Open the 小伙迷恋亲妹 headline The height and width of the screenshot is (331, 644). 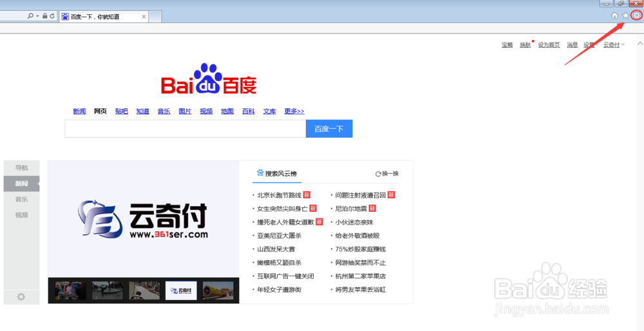(x=354, y=222)
